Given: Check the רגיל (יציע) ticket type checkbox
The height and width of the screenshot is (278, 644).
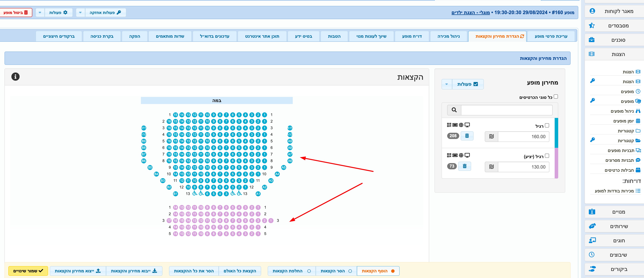Looking at the screenshot, I should pos(547,156).
